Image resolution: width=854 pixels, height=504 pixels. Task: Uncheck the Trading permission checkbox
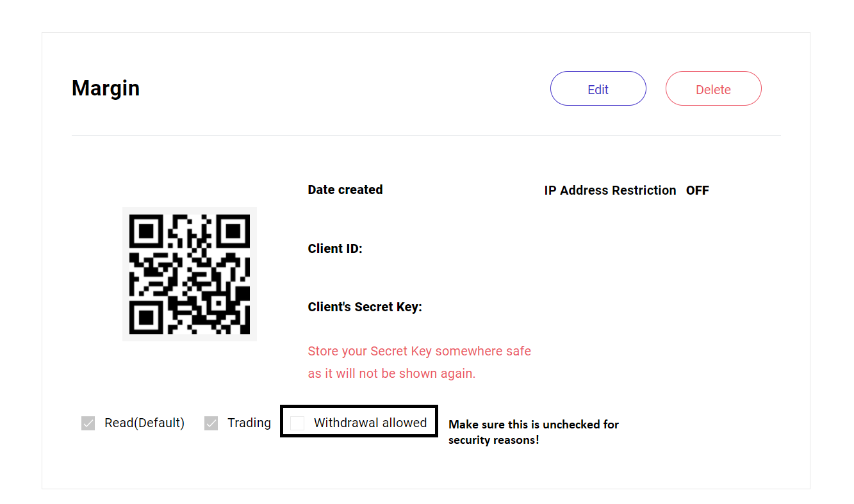(211, 423)
